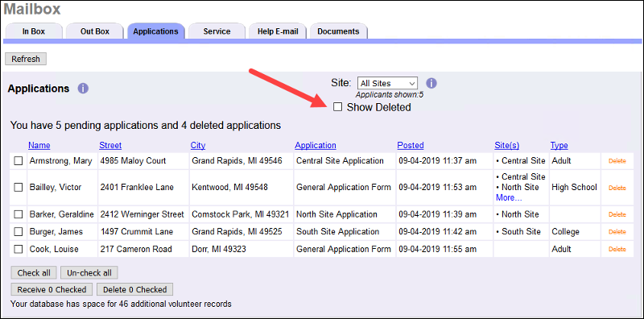This screenshot has height=319, width=644.
Task: Check the box for Bailley, Victor
Action: pyautogui.click(x=18, y=188)
